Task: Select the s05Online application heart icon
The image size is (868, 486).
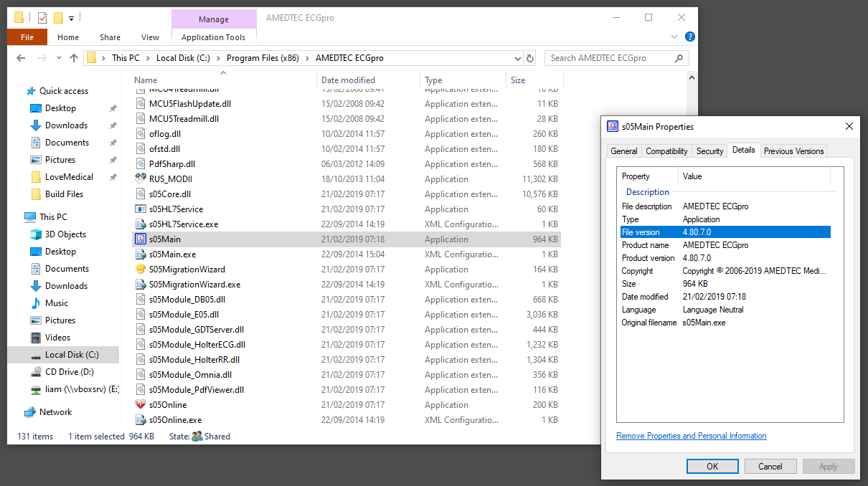Action: (141, 405)
